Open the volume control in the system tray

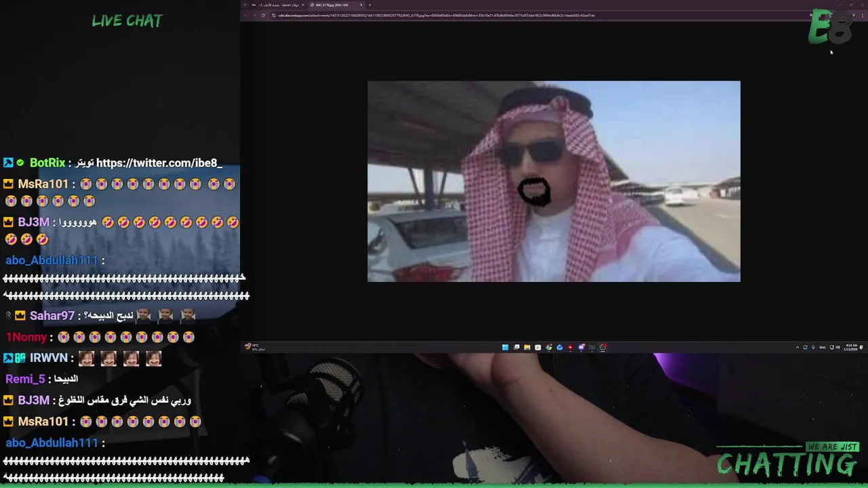coord(838,347)
